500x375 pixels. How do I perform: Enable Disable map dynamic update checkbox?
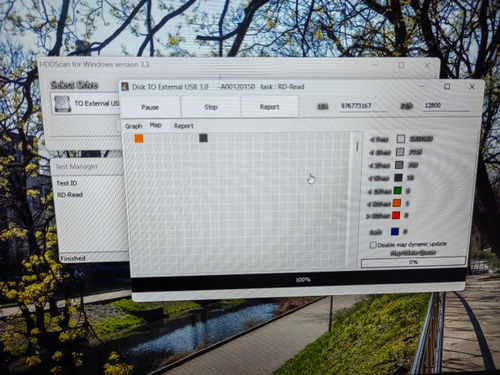point(373,245)
